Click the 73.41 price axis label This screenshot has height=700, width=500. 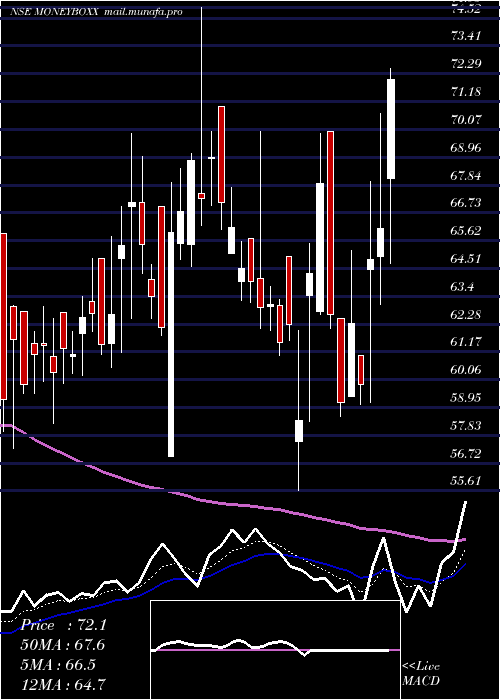(466, 36)
